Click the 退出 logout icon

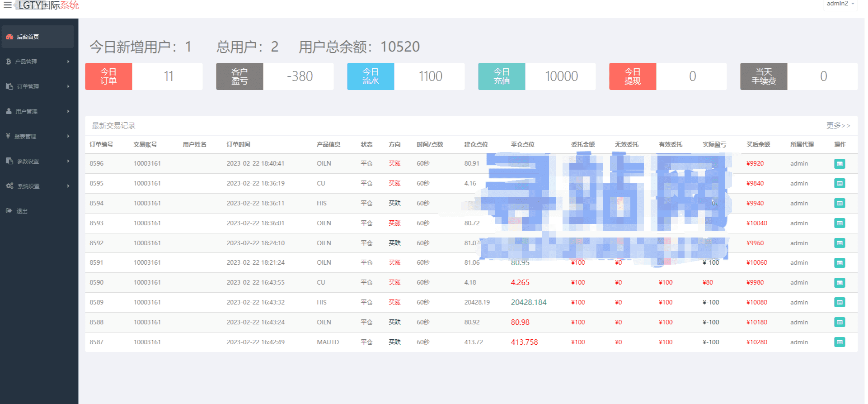[x=9, y=211]
